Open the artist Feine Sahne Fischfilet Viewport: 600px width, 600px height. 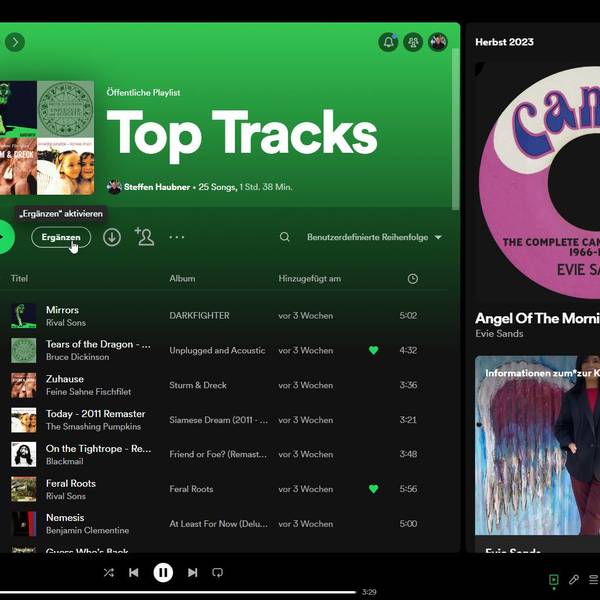(x=88, y=391)
